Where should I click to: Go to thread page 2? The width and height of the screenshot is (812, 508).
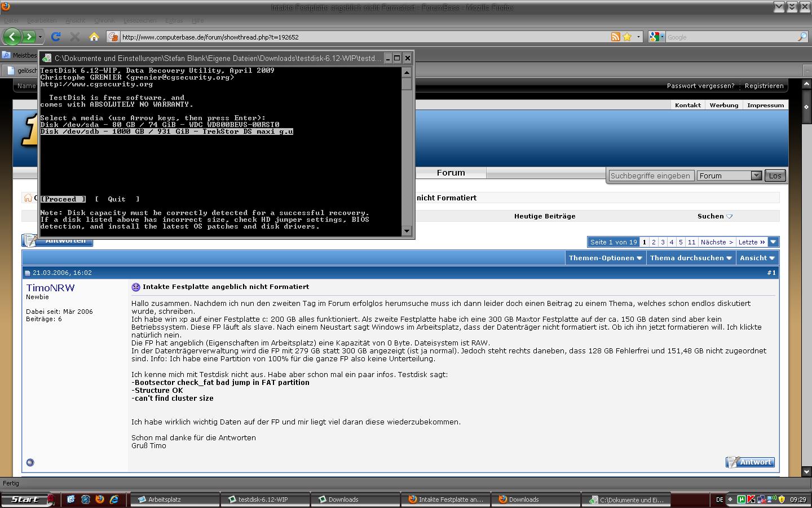click(654, 242)
